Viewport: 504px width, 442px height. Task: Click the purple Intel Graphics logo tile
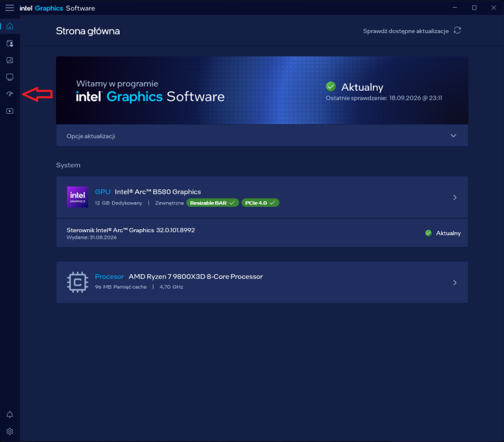(77, 197)
